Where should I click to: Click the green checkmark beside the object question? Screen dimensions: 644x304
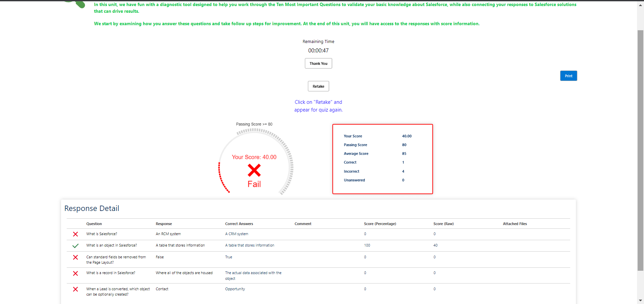[75, 246]
